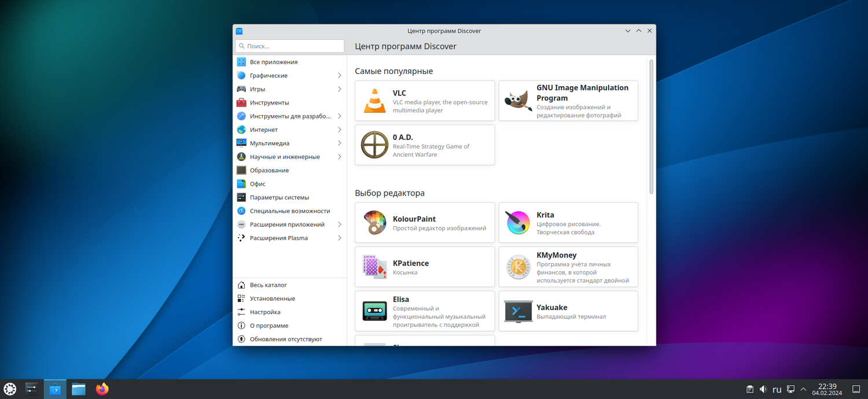The width and height of the screenshot is (868, 399).
Task: Open the Elisa title text
Action: 401,300
